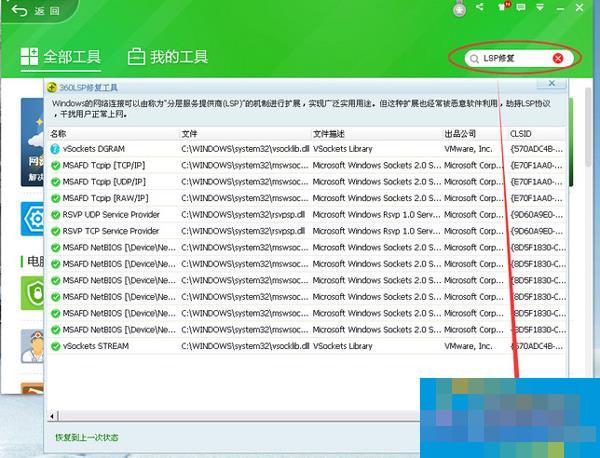Click the 全部工具 grid icon
Image resolution: width=600 pixels, height=458 pixels.
[29, 57]
